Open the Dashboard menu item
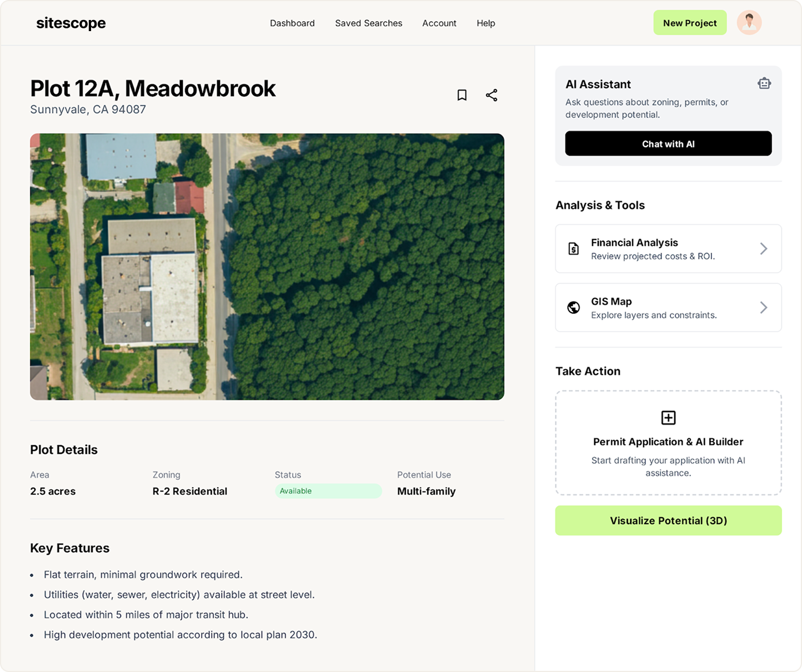The width and height of the screenshot is (802, 672). point(292,23)
